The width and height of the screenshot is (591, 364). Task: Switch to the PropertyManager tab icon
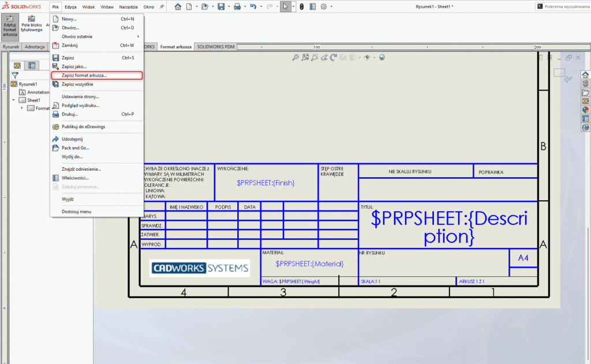click(32, 66)
